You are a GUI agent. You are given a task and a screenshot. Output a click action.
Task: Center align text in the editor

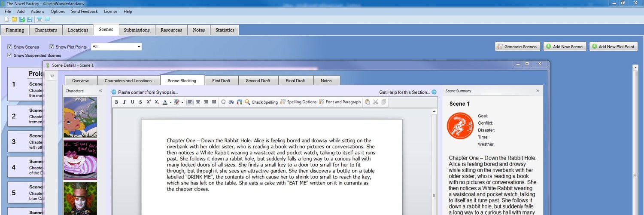198,102
